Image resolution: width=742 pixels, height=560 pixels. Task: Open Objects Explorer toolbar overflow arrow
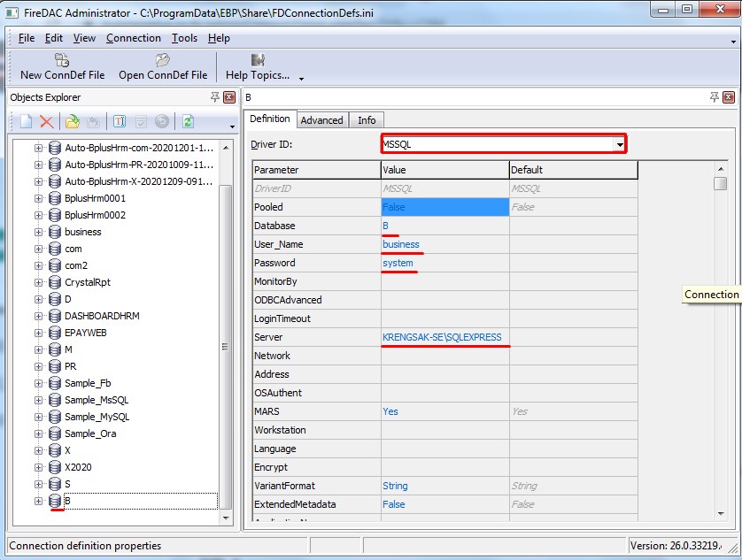tap(232, 127)
